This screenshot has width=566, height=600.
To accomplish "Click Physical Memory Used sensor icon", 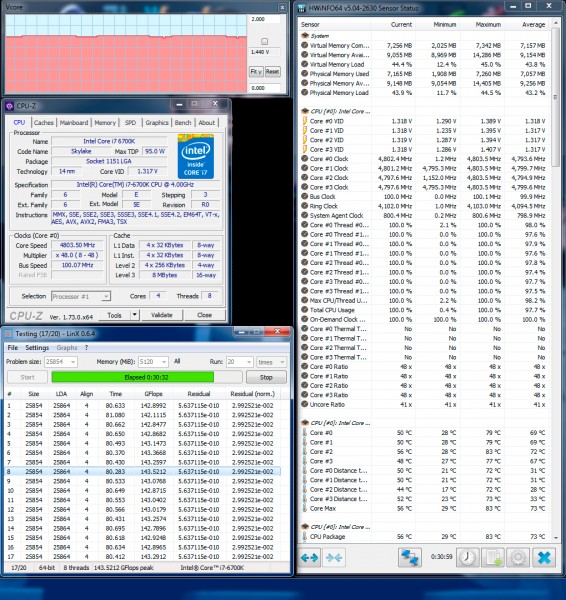I will click(305, 73).
